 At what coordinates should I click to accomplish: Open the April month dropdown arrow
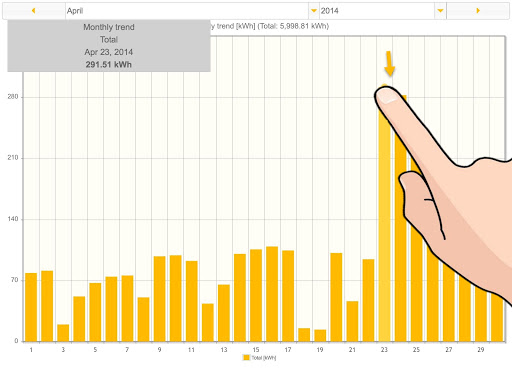coord(314,11)
